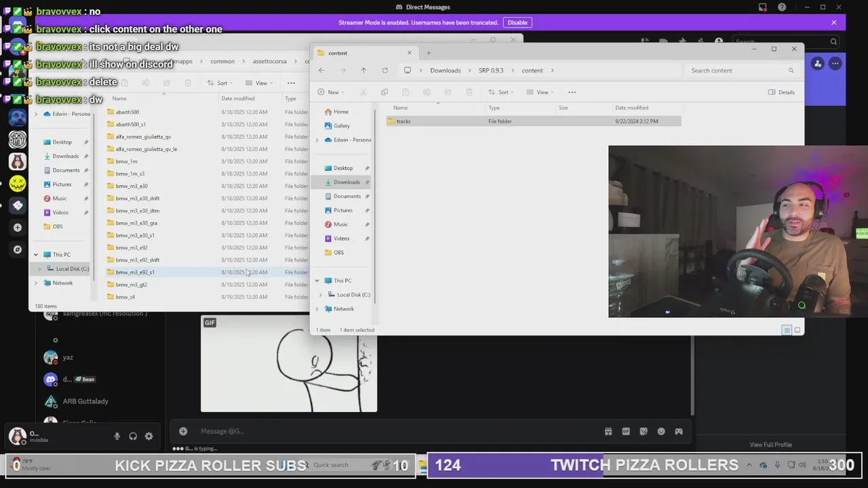The width and height of the screenshot is (868, 488).
Task: Open the sticker picker icon
Action: coord(644,431)
